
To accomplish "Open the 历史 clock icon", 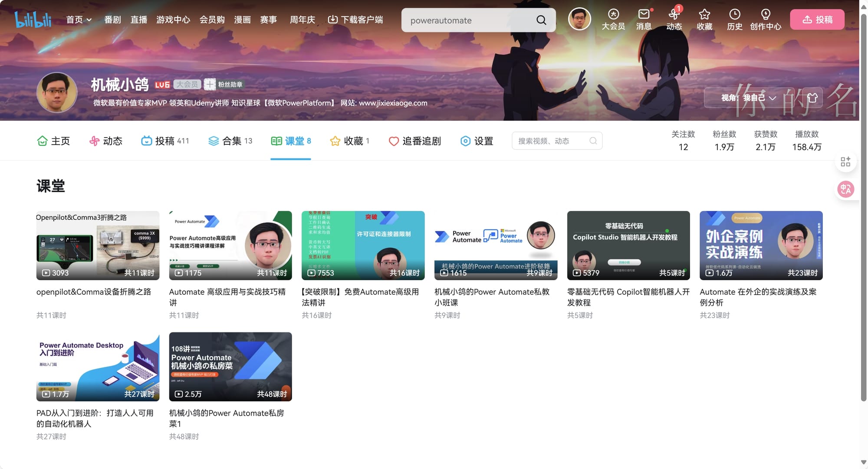I will (734, 14).
